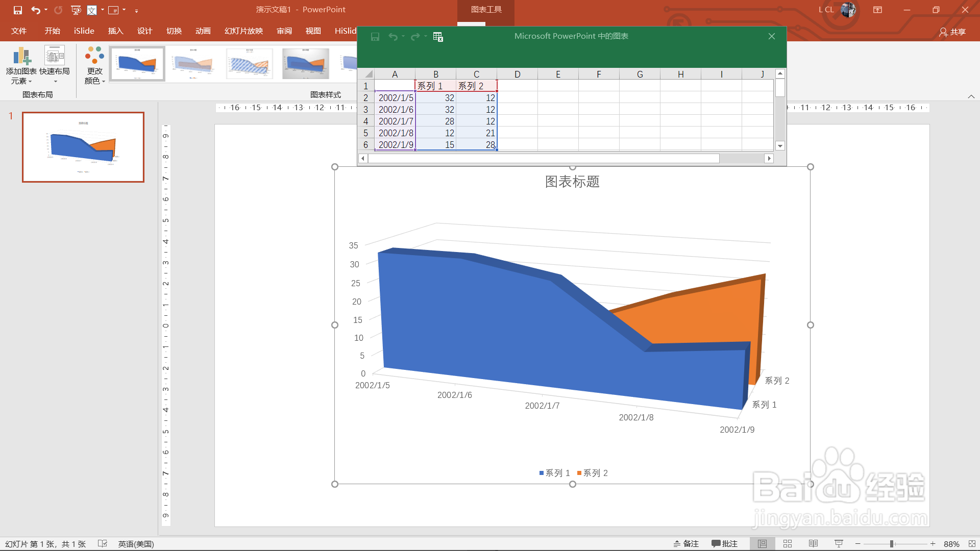Viewport: 980px width, 551px height.
Task: Click the Save icon in quick access toolbar
Action: 18,10
